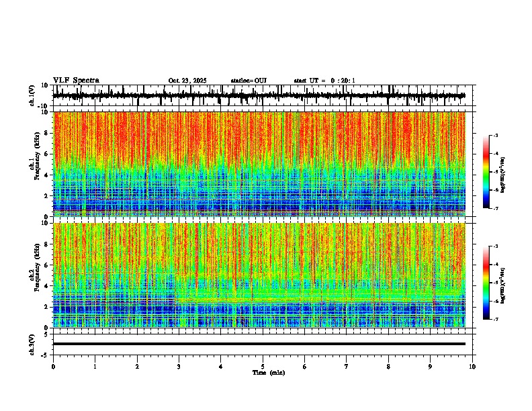Click the ch.1 spectrogram "8" kHz tick label

click(46, 133)
